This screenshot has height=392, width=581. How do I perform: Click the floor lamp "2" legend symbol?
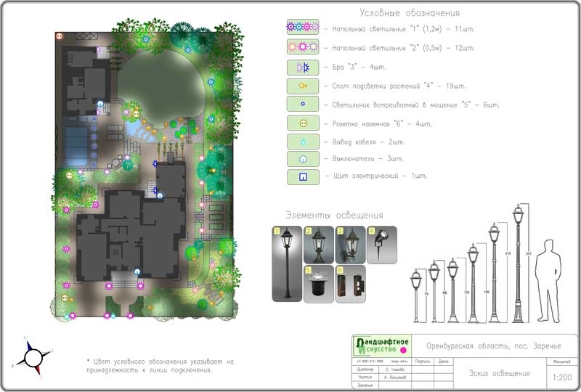point(303,46)
